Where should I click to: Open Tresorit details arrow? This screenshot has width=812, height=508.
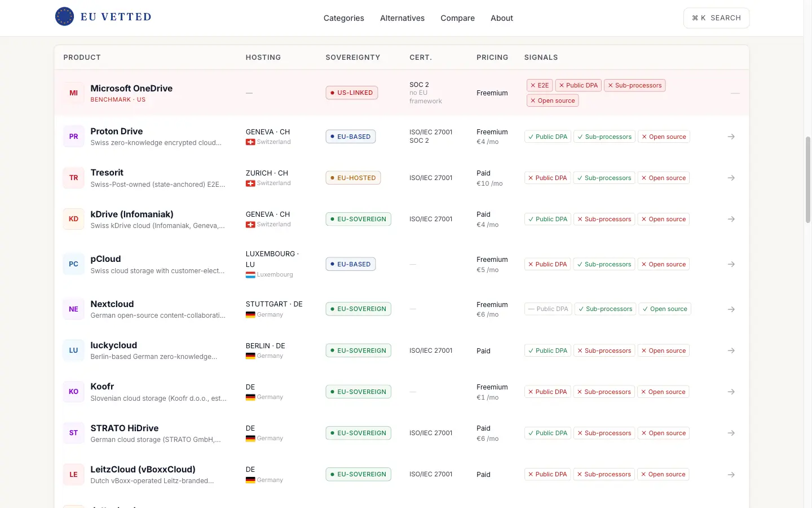pyautogui.click(x=731, y=178)
